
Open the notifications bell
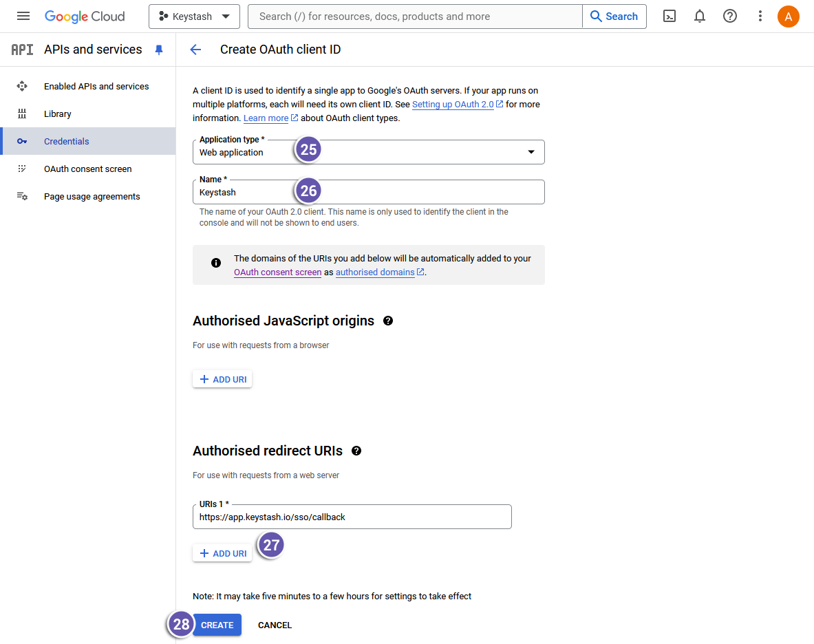700,17
